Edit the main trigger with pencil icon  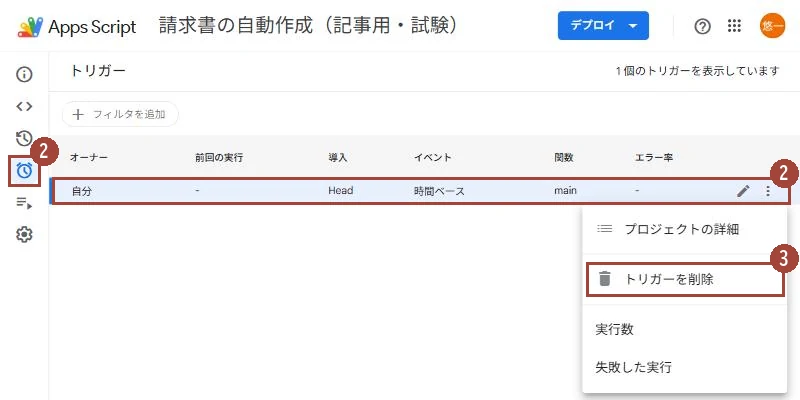pos(743,191)
